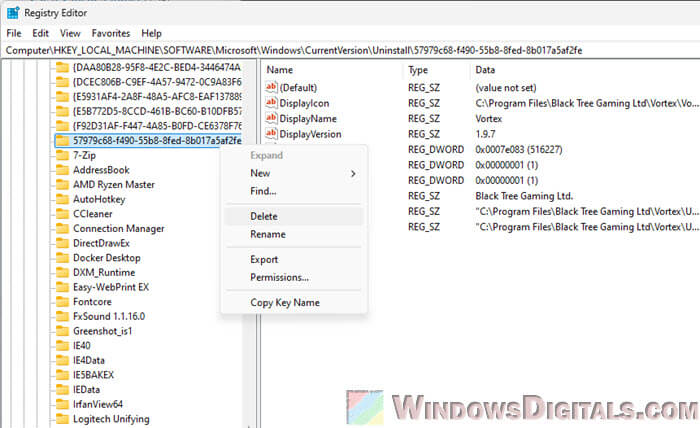The image size is (700, 428).
Task: Open the New submenu in context menu
Action: [295, 173]
